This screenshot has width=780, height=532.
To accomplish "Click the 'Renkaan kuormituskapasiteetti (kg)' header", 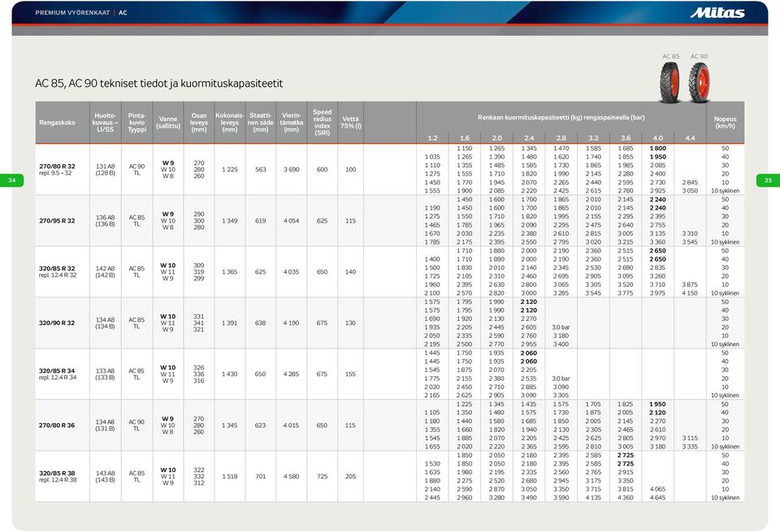I will (x=561, y=118).
